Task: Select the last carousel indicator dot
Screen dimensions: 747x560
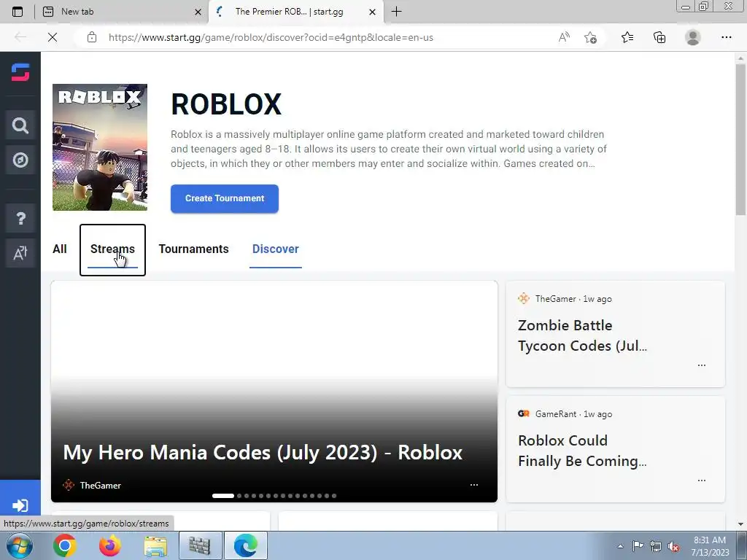Action: click(334, 496)
